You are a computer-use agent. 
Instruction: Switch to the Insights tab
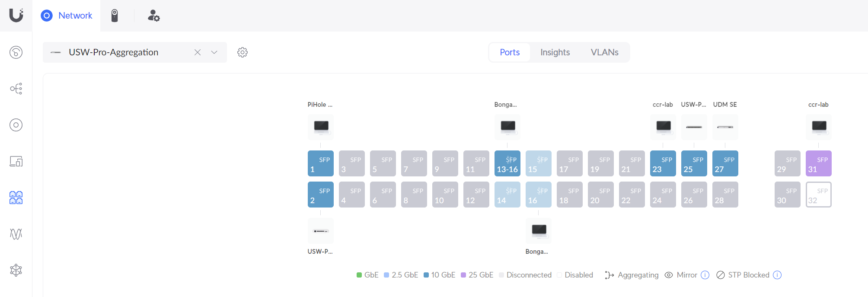555,52
